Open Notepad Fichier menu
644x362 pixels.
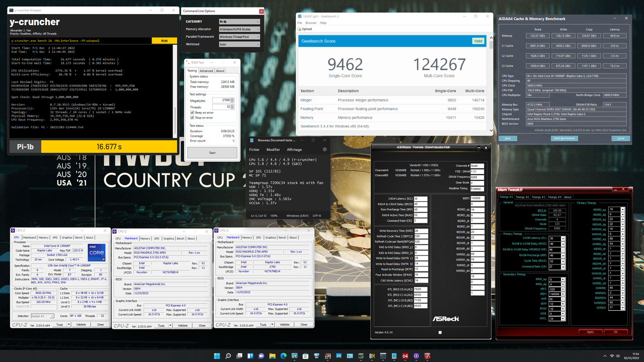point(255,149)
